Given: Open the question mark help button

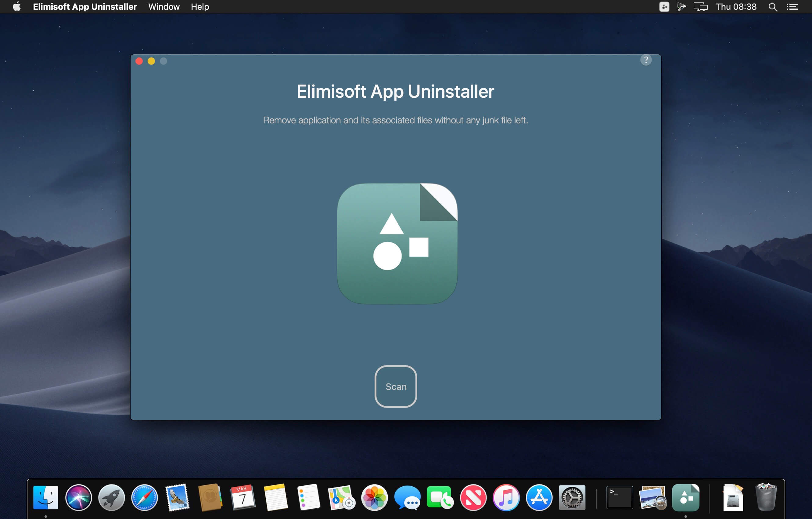Looking at the screenshot, I should [645, 60].
